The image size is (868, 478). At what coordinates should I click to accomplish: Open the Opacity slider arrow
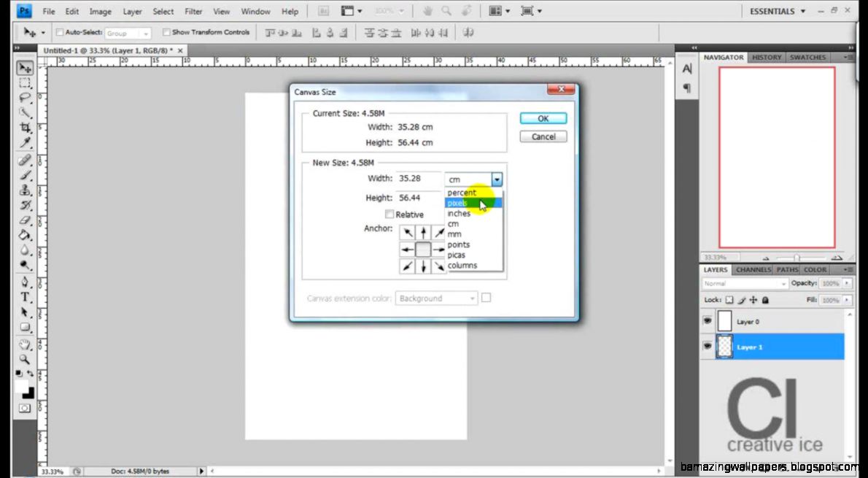(847, 284)
